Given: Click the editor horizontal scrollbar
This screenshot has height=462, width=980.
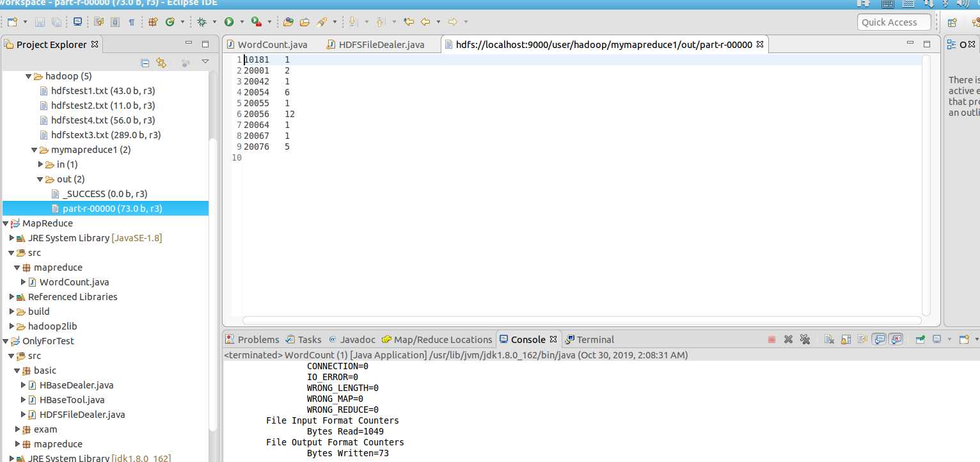Looking at the screenshot, I should click(x=582, y=321).
